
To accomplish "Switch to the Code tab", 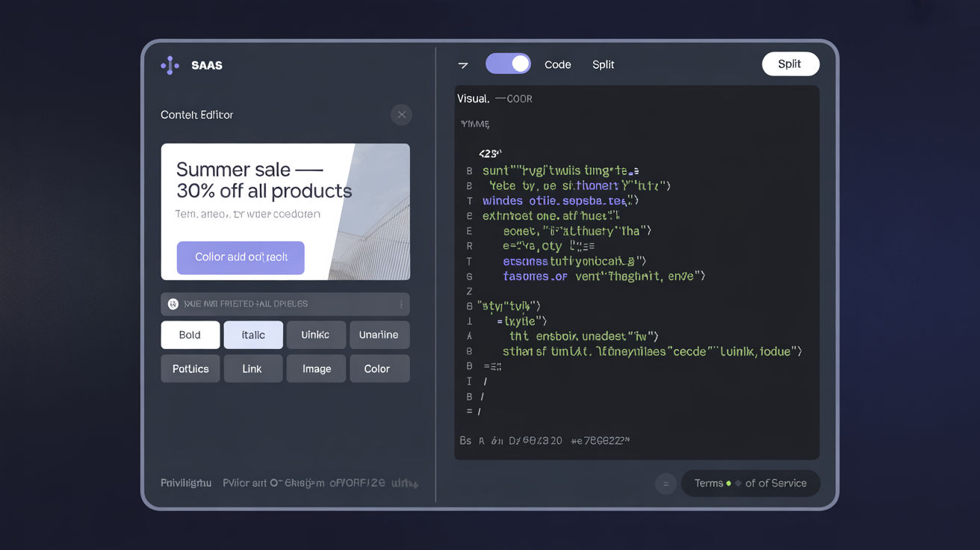I will pos(557,65).
